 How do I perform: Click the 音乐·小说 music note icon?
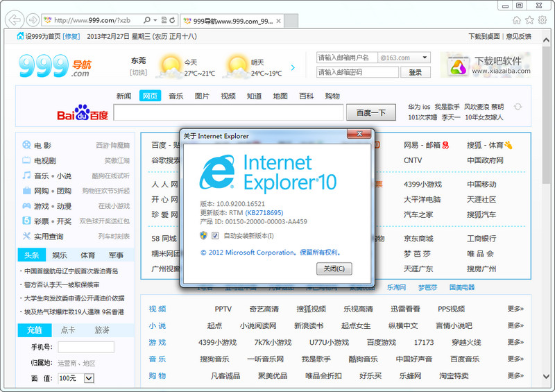pos(26,176)
